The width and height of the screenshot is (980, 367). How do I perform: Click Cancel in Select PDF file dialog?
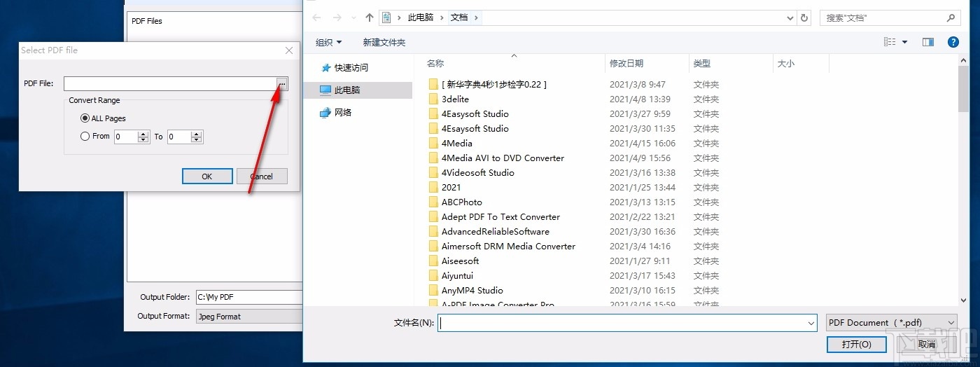coord(262,176)
